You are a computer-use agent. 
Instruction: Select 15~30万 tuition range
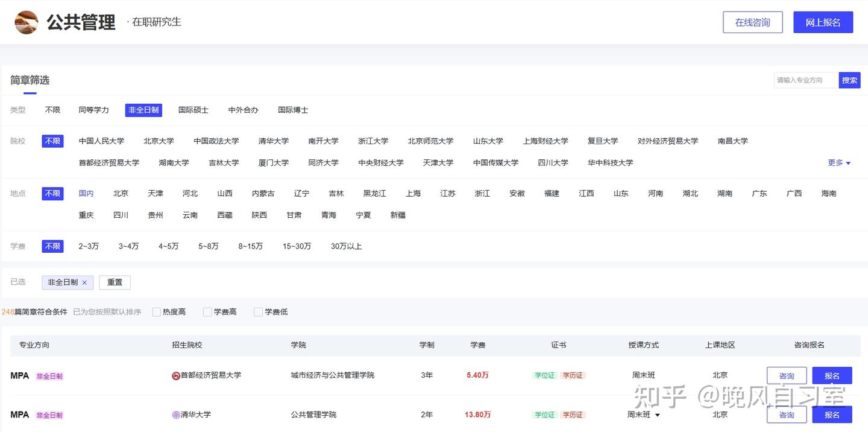pos(297,246)
